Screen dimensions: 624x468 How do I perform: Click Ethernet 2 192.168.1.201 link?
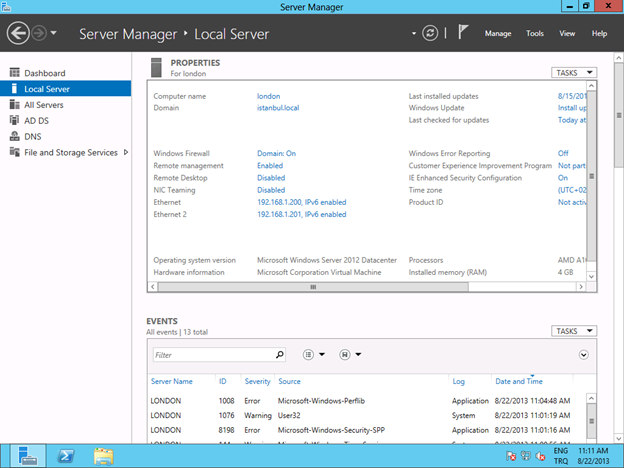302,214
